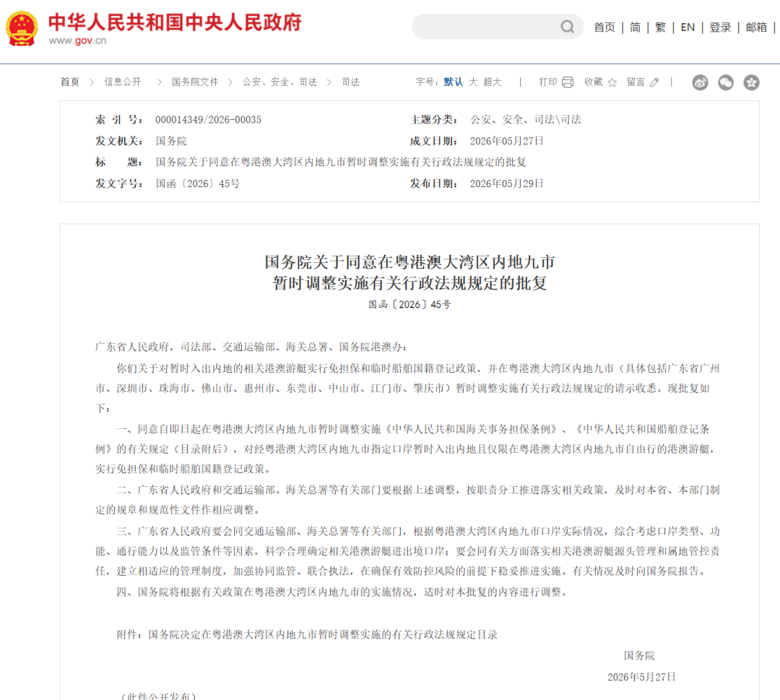
Task: Click the 收藏 bookmark text
Action: (594, 82)
